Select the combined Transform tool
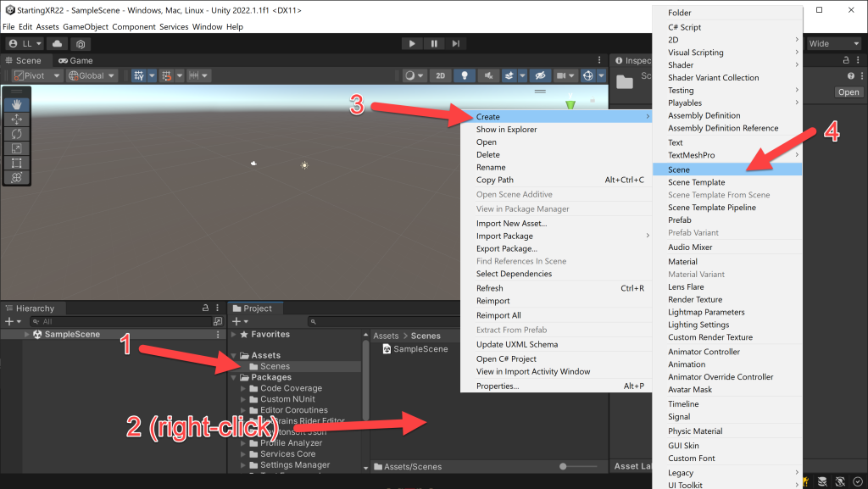The image size is (868, 489). pyautogui.click(x=17, y=177)
